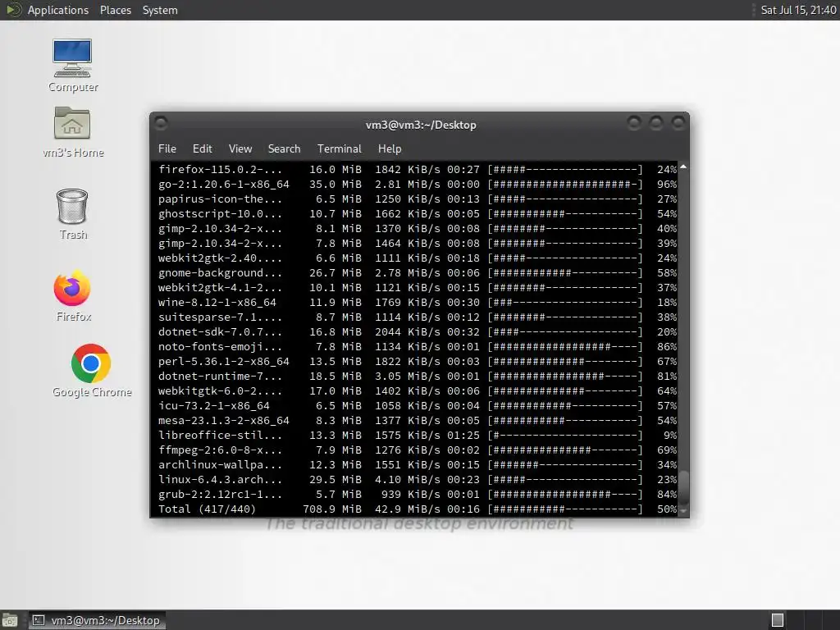Viewport: 840px width, 630px height.
Task: Minimize the terminal window
Action: click(634, 123)
